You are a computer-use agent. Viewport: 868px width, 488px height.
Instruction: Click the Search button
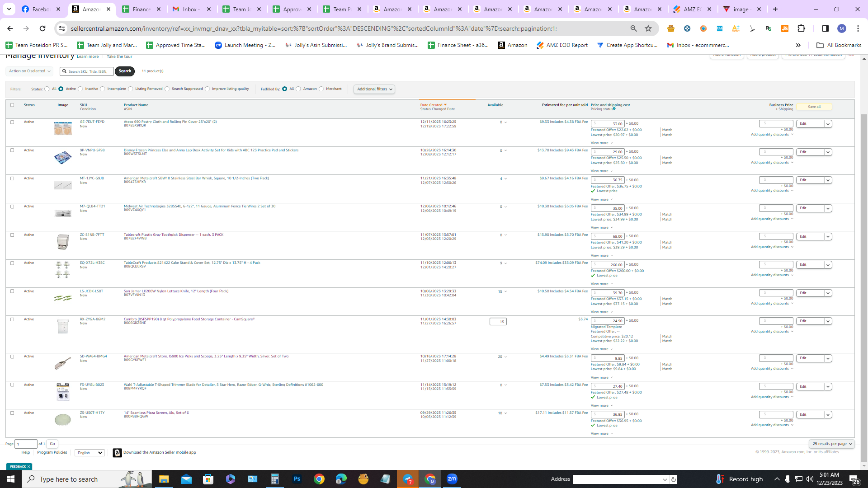[125, 71]
